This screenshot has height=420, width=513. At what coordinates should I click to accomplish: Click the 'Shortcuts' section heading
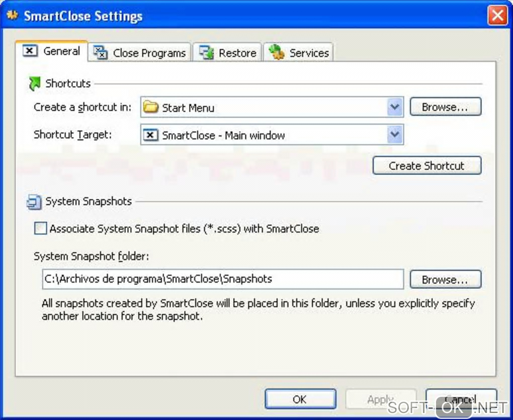[x=68, y=83]
